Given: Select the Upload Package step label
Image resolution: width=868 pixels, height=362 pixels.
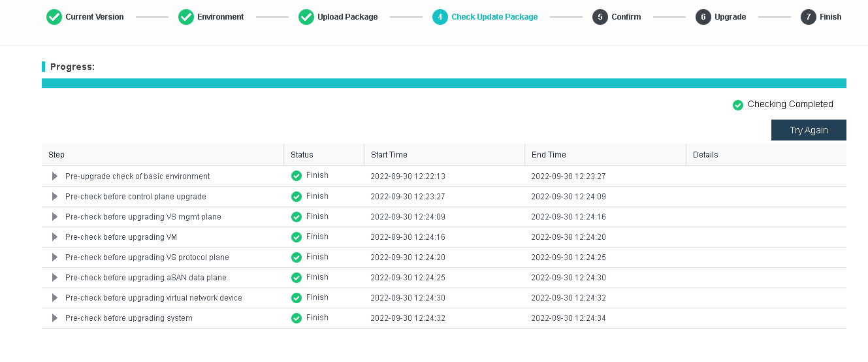Looking at the screenshot, I should [347, 17].
